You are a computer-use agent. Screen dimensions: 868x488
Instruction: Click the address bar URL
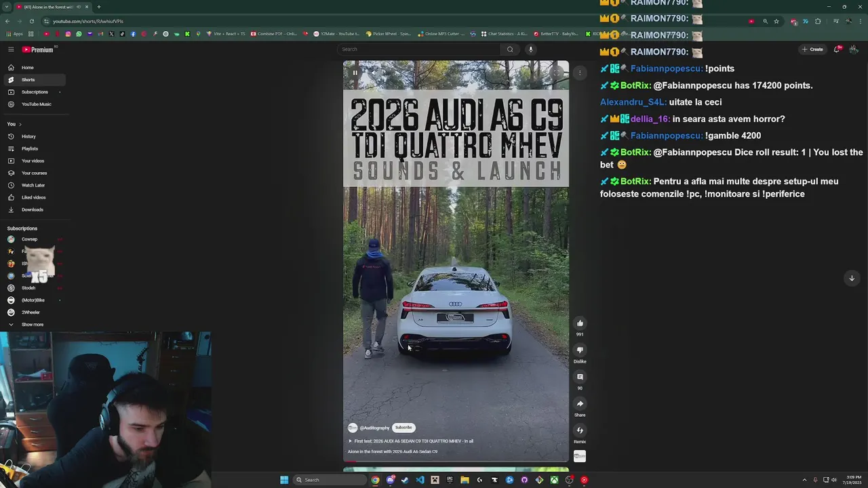click(88, 21)
